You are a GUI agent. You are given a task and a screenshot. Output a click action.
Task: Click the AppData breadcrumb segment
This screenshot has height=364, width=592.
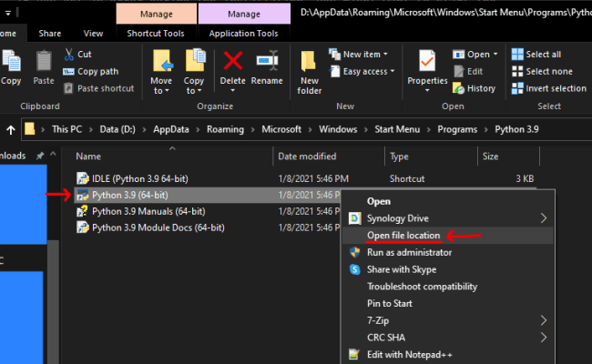tap(170, 129)
